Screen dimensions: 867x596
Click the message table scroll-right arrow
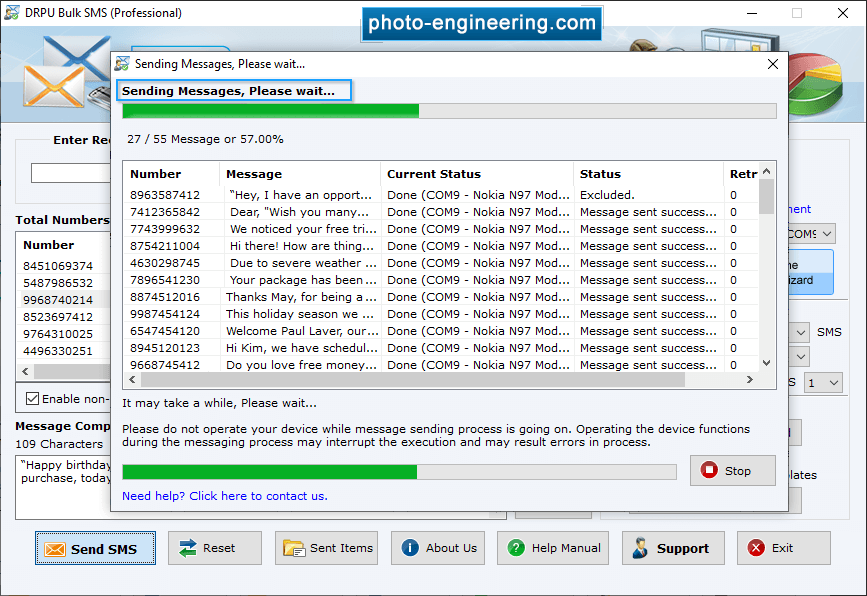[750, 379]
